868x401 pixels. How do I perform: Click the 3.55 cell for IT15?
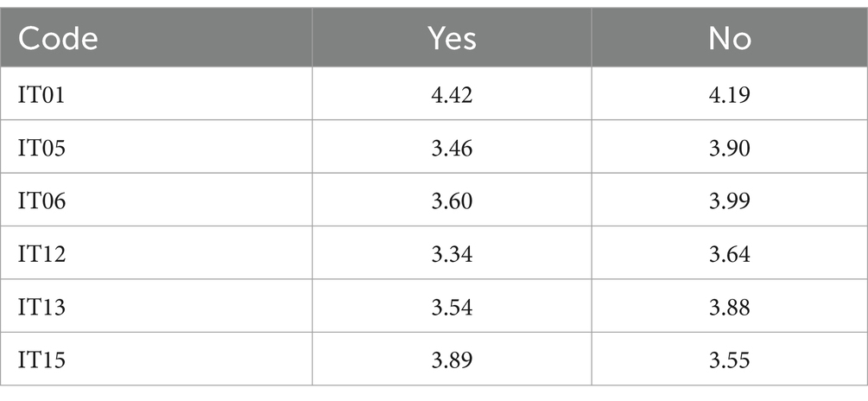click(730, 360)
